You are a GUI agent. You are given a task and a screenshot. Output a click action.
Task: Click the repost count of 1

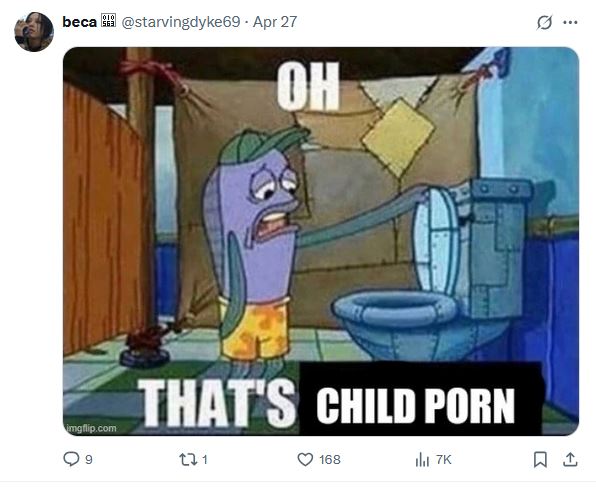pyautogui.click(x=205, y=460)
